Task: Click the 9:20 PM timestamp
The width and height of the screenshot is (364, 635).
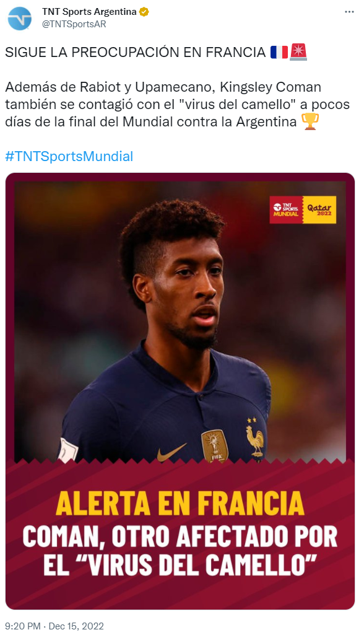Action: click(23, 626)
